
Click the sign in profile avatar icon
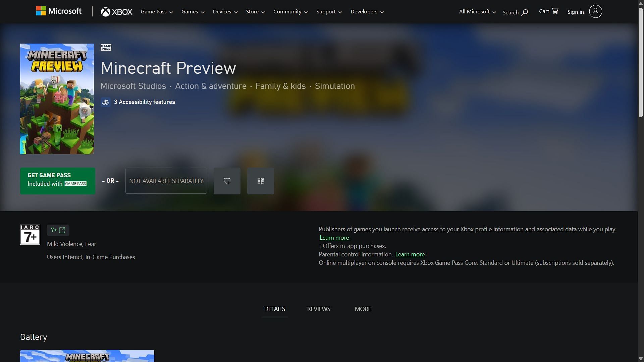coord(595,11)
